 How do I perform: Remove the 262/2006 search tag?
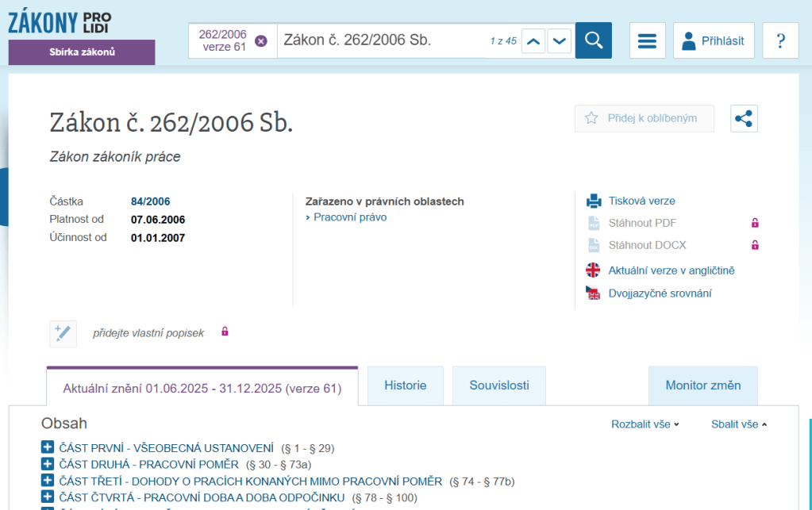tap(261, 41)
